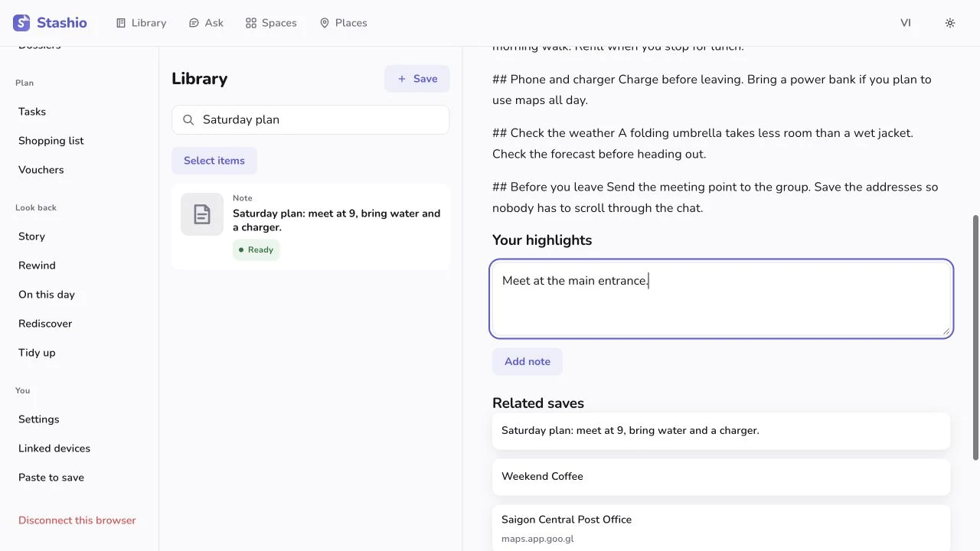The height and width of the screenshot is (551, 980).
Task: Click the note document icon thumbnail
Action: click(x=202, y=214)
